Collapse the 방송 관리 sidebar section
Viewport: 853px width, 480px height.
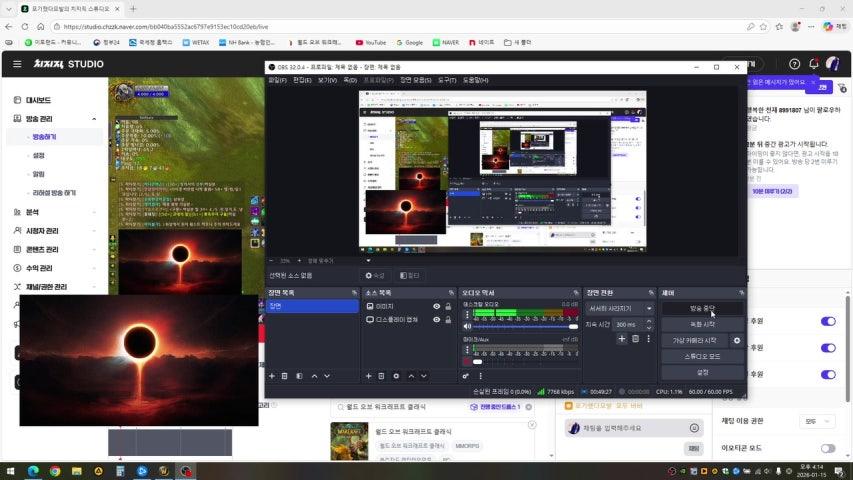point(94,119)
